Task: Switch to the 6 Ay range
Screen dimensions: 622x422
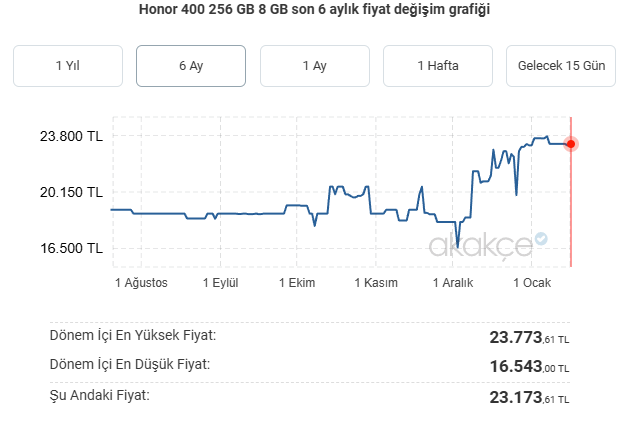Action: coord(191,66)
